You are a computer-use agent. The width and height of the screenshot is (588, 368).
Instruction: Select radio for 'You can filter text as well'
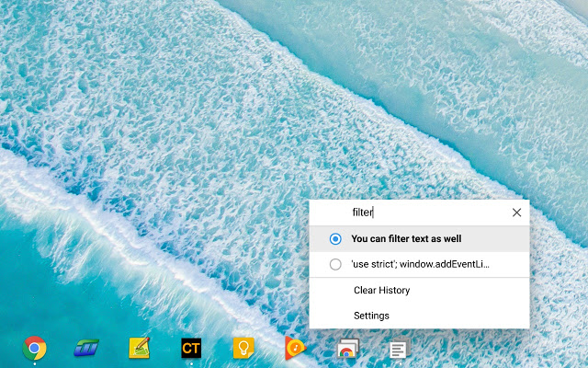coord(335,239)
